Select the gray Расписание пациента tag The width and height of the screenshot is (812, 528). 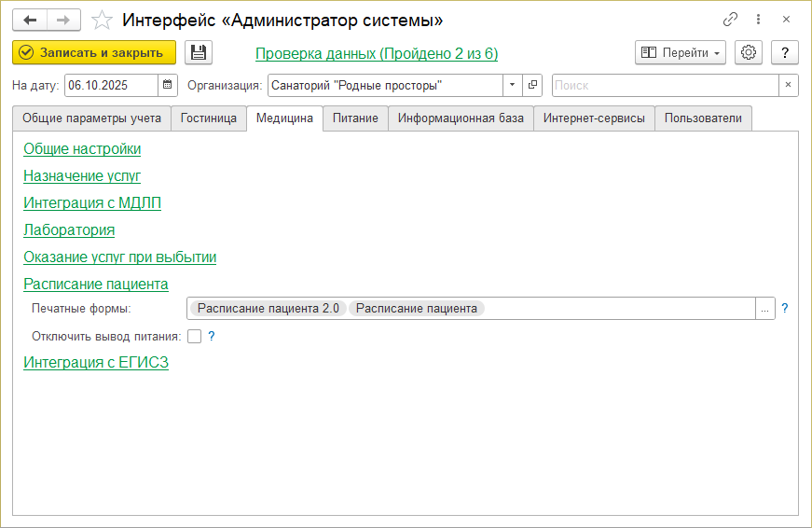coord(417,308)
